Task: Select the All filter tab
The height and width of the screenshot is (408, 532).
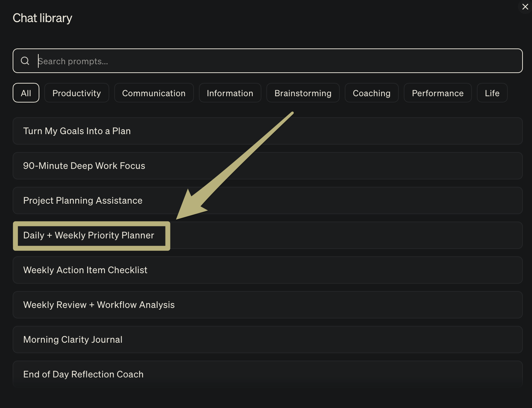Action: [x=26, y=93]
